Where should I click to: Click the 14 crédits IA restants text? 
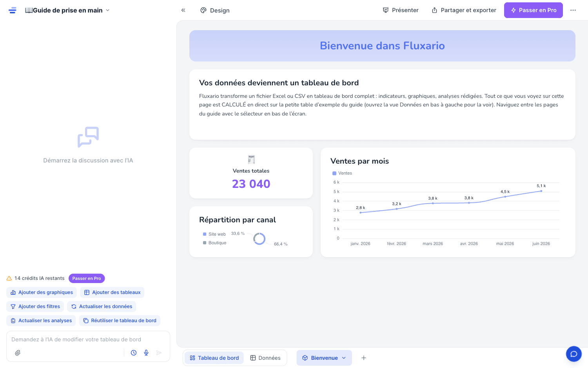click(x=40, y=278)
